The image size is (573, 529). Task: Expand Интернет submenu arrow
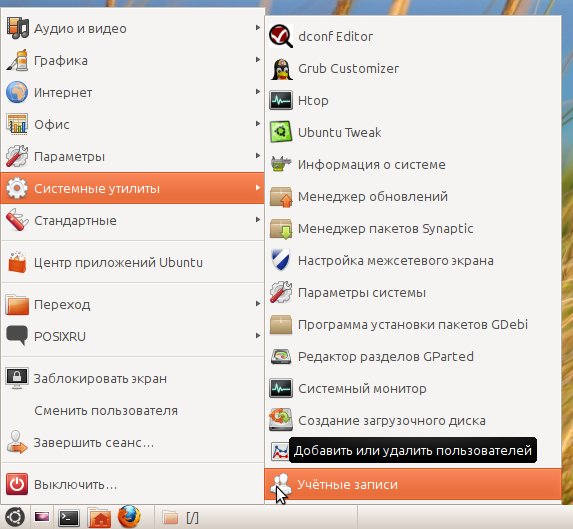pyautogui.click(x=258, y=92)
